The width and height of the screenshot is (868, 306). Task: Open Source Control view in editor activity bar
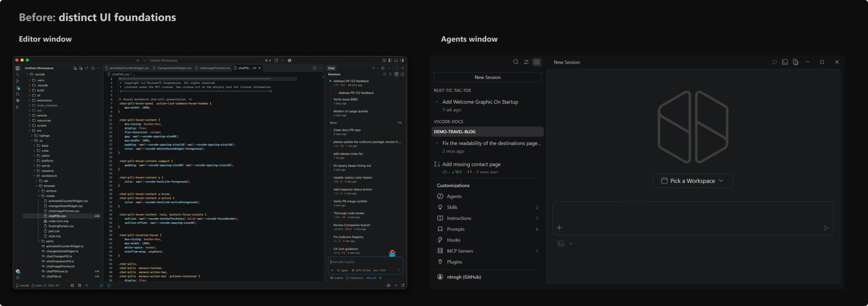18,81
